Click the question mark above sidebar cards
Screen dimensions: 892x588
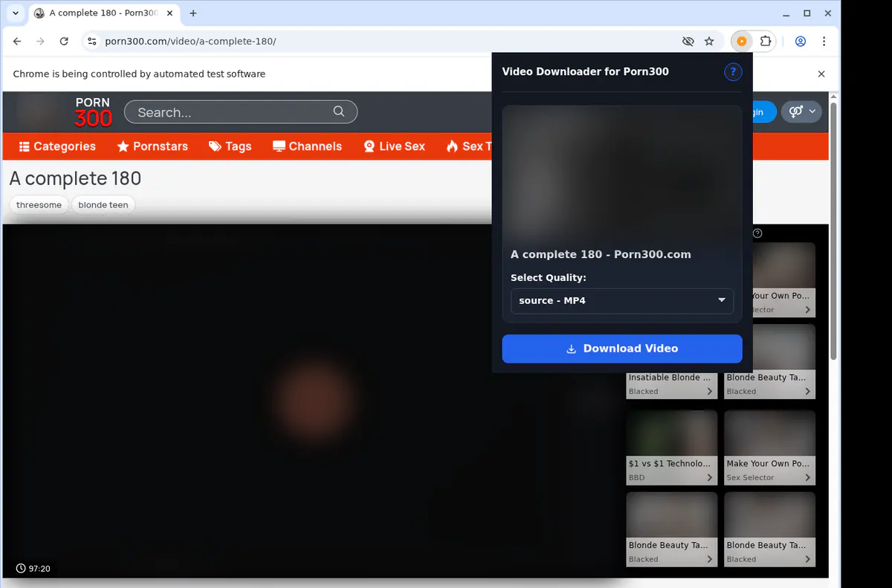point(757,233)
